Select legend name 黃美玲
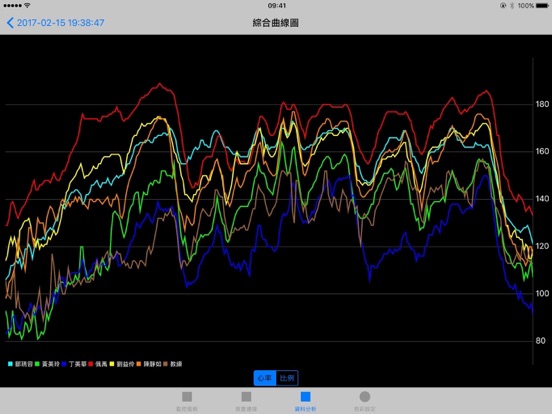This screenshot has height=414, width=552. pyautogui.click(x=51, y=364)
